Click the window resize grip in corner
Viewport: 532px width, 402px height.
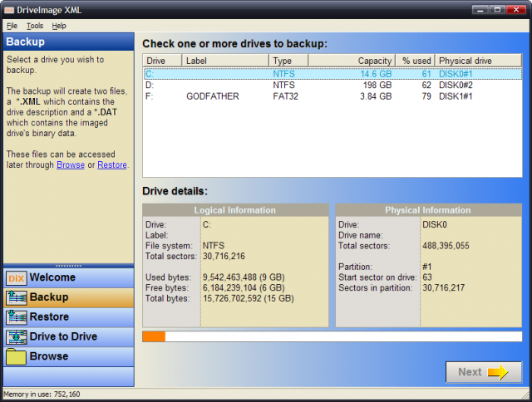pyautogui.click(x=526, y=395)
